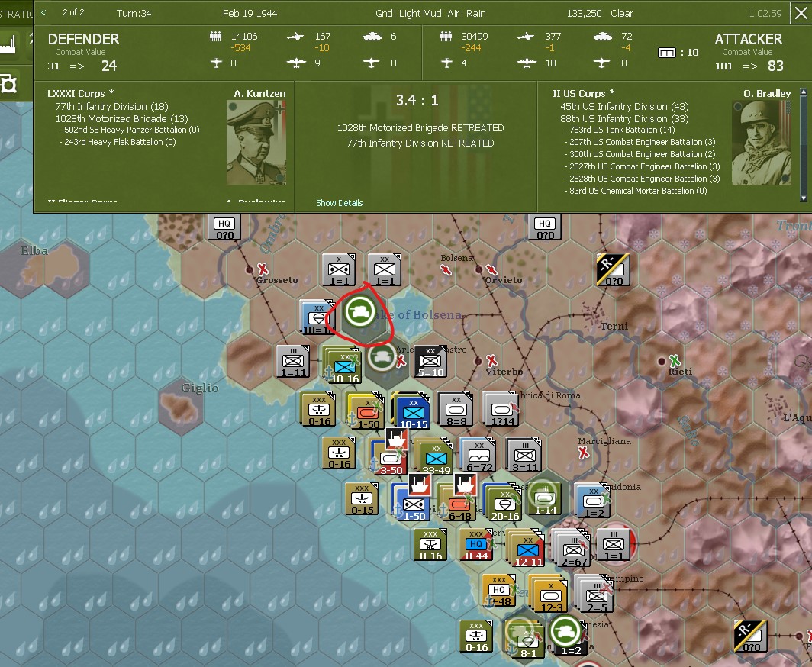
Task: Click 77th Infantry Division (18) entry
Action: coord(112,107)
